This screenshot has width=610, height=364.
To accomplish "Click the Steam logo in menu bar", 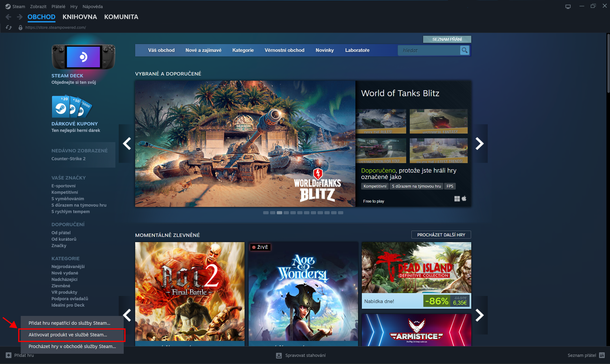I will pos(8,6).
